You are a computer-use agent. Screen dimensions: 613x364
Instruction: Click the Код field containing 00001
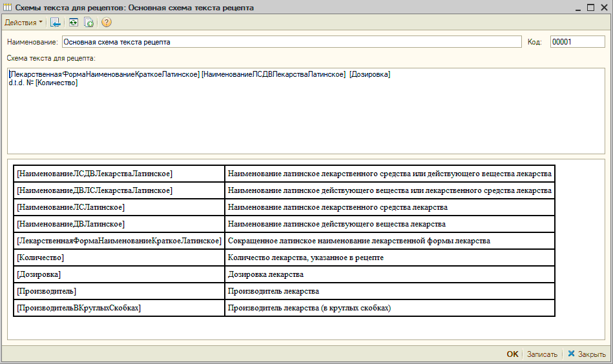(x=577, y=42)
